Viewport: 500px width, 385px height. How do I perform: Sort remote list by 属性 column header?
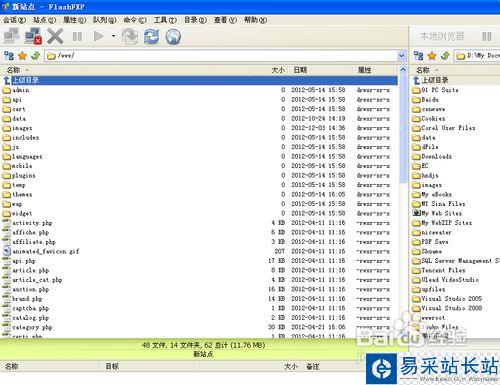coord(375,70)
